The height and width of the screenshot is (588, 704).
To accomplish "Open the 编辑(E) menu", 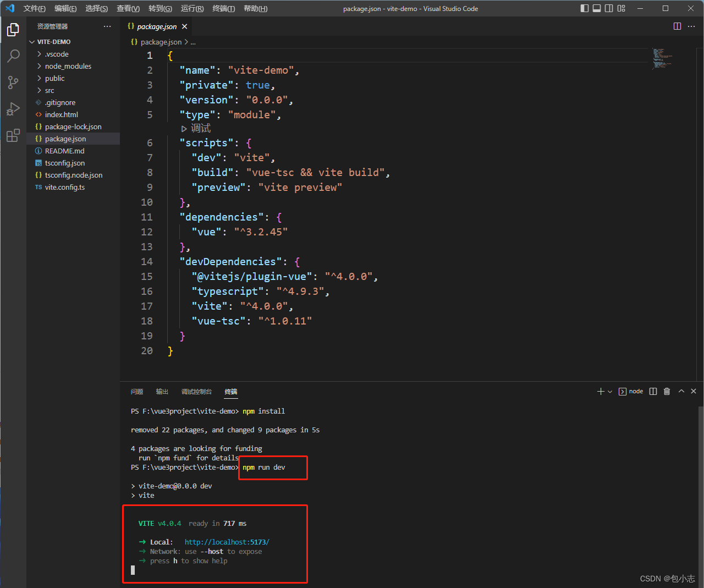I will (x=65, y=8).
